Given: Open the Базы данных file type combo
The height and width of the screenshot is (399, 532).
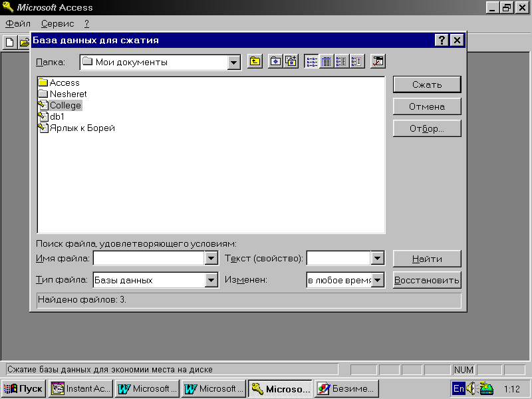Looking at the screenshot, I should tap(156, 280).
